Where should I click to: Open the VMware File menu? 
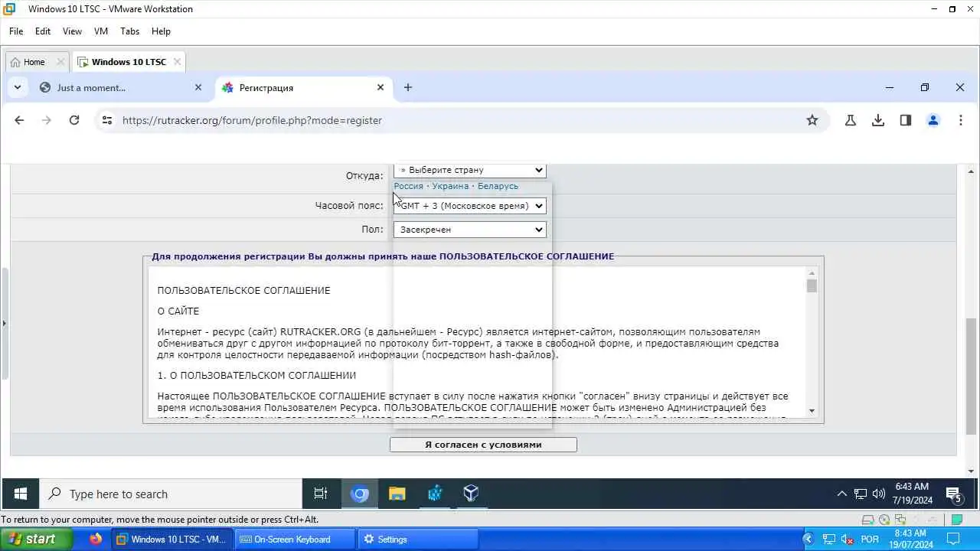point(16,31)
